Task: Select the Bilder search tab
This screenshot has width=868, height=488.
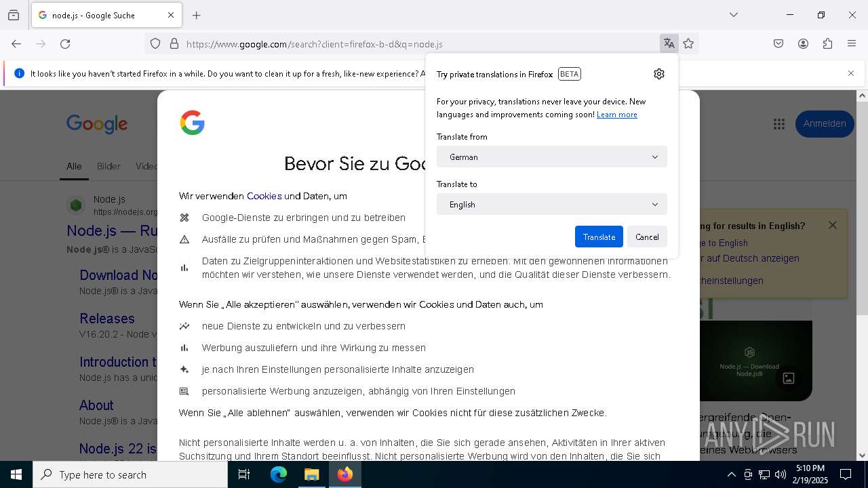Action: (108, 166)
